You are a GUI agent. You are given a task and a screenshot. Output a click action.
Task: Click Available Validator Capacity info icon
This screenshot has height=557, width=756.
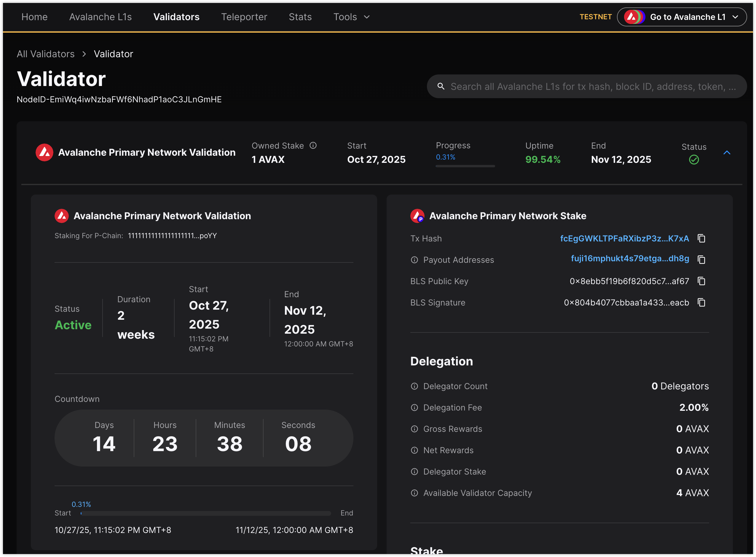coord(414,493)
